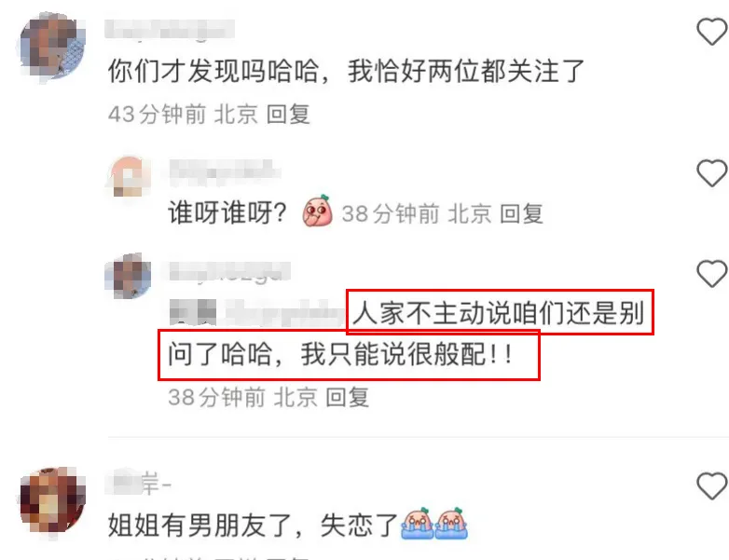Like the comment '你们才发现吗哈哈'
Image resolution: width=729 pixels, height=560 pixels.
(712, 32)
